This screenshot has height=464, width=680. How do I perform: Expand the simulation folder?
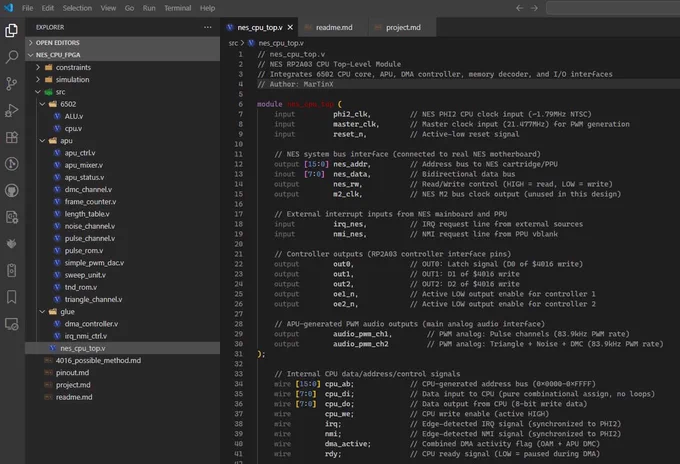[122, 79]
